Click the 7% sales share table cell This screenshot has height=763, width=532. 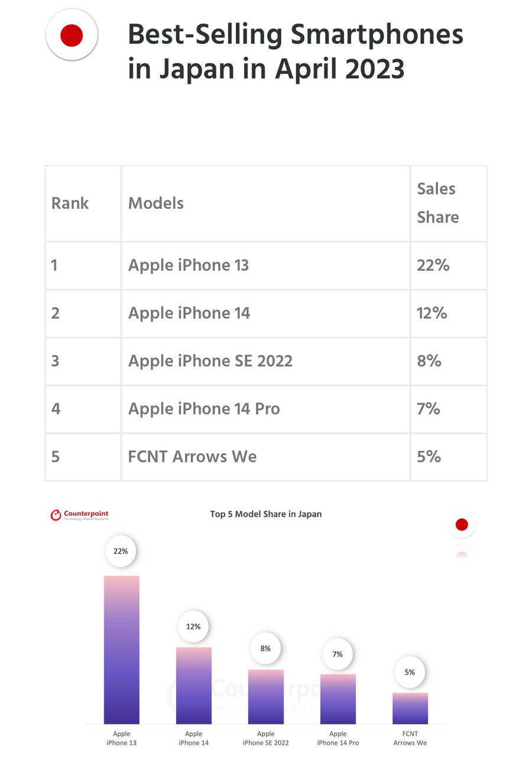pos(429,409)
